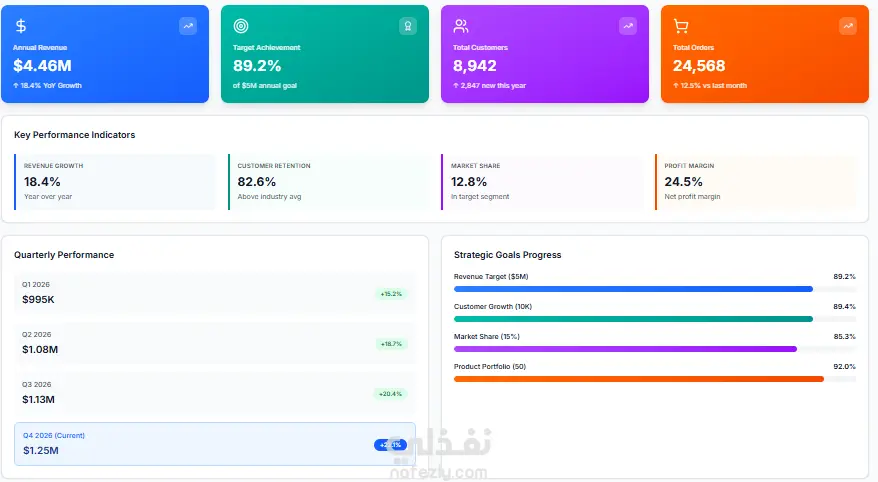Click the 'Revenue Target ($5M)' label
The height and width of the screenshot is (482, 878).
(x=491, y=277)
